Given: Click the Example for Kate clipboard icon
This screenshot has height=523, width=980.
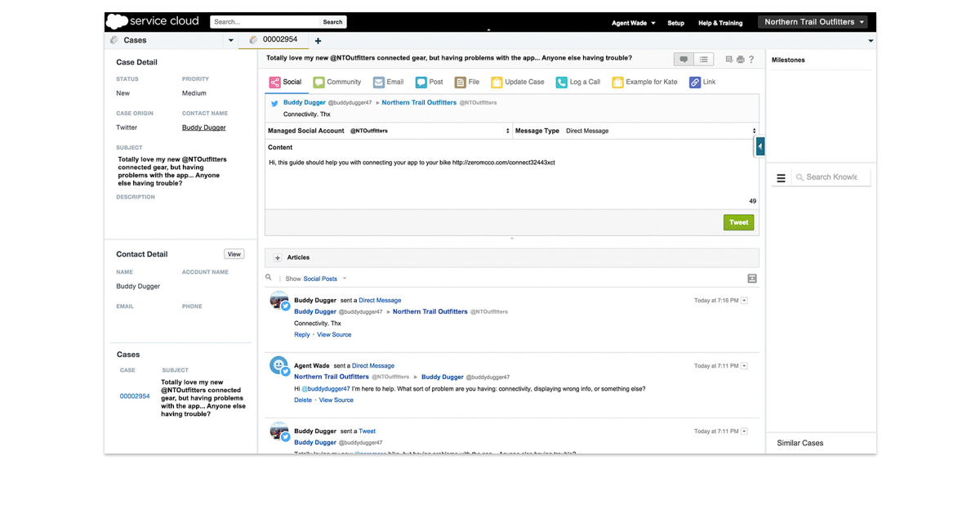Looking at the screenshot, I should [618, 83].
